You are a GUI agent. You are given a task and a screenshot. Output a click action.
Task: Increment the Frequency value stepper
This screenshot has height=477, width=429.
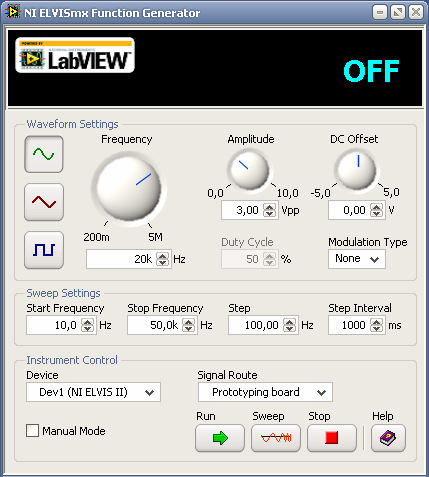163,256
